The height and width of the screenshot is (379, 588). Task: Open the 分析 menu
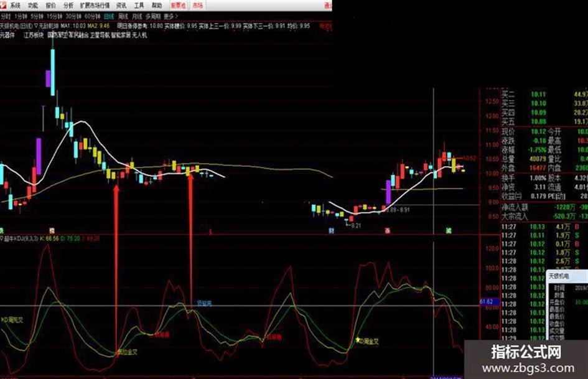point(68,5)
